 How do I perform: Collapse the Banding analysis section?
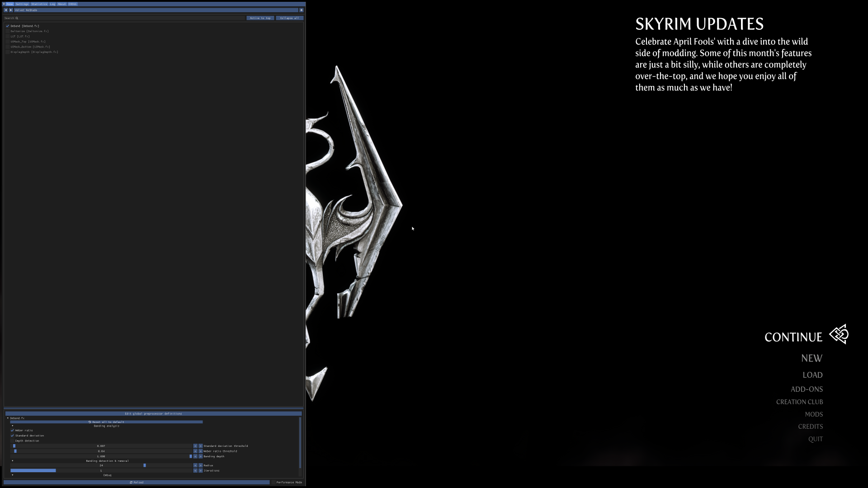coord(13,426)
